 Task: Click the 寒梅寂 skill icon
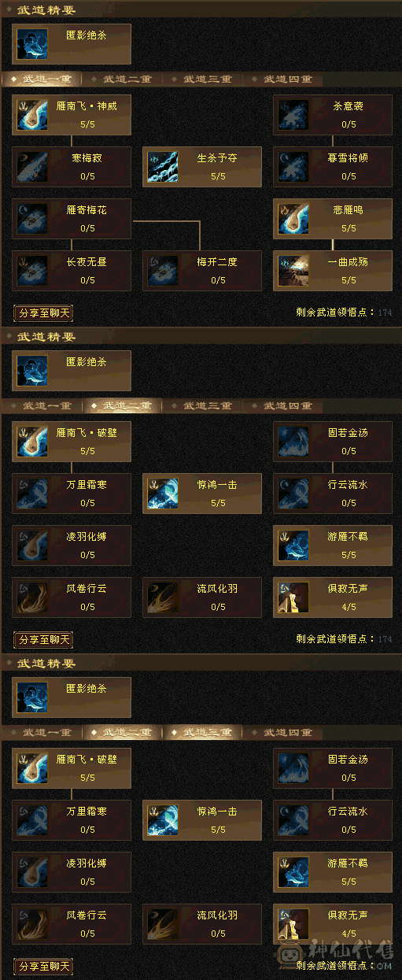[32, 167]
